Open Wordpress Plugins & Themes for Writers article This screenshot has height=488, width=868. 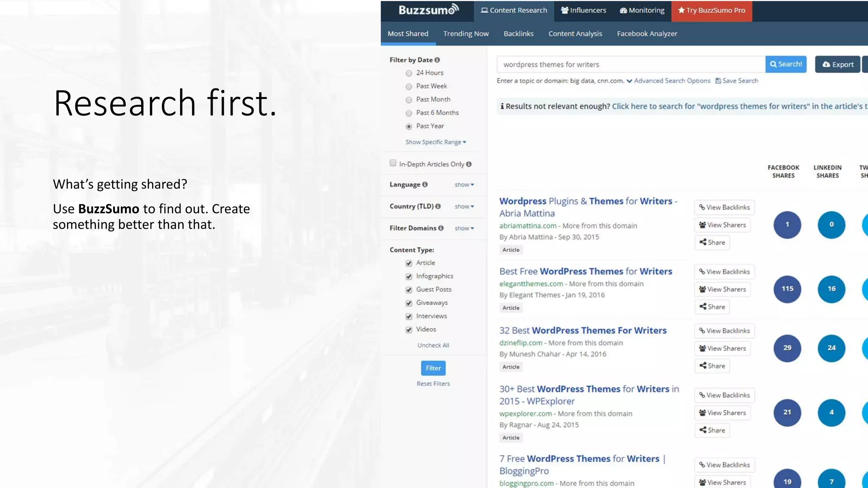point(588,207)
